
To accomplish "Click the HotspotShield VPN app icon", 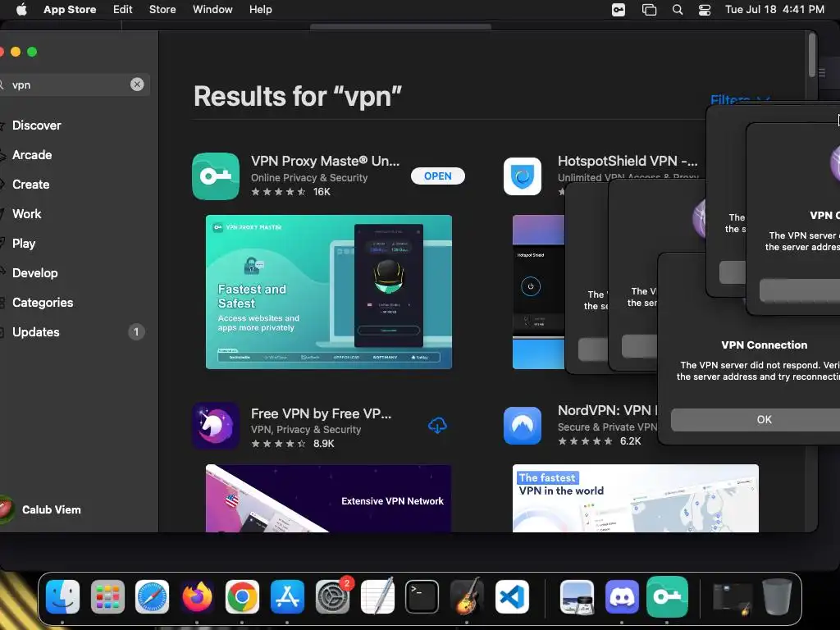I will pyautogui.click(x=523, y=176).
